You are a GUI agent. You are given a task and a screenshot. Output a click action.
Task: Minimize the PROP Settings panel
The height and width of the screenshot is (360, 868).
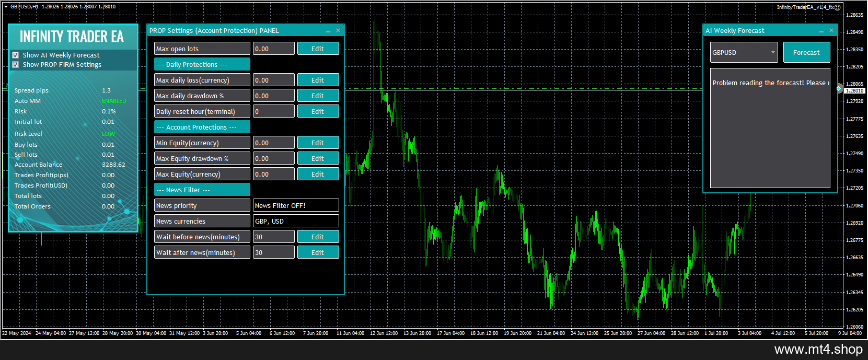click(328, 31)
